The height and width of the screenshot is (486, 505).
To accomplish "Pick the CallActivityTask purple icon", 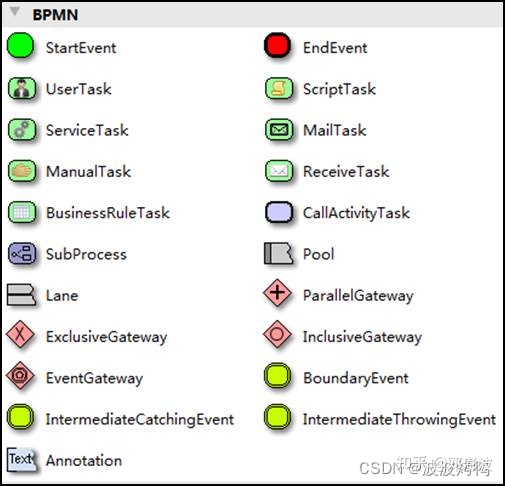I will point(279,212).
